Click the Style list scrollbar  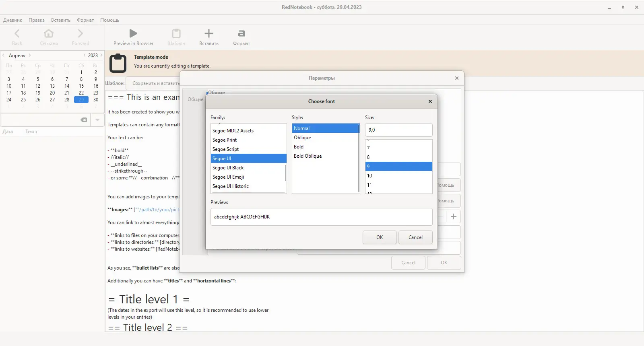pyautogui.click(x=359, y=159)
